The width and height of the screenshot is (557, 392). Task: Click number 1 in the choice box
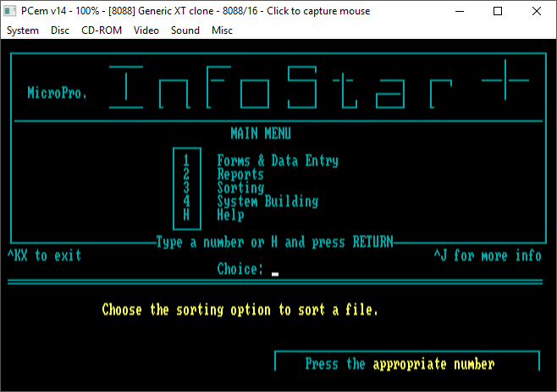pos(186,160)
